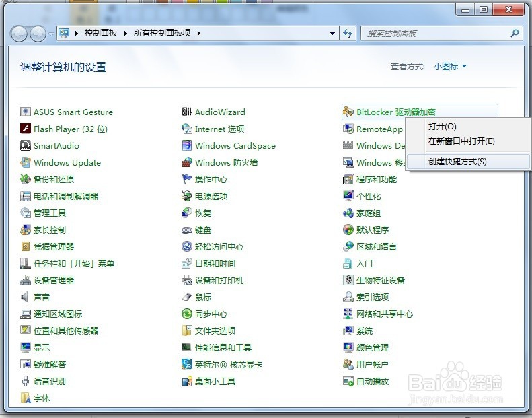Expand the arrow before 控制面板 breadcrumb
532x418 pixels.
[x=77, y=33]
